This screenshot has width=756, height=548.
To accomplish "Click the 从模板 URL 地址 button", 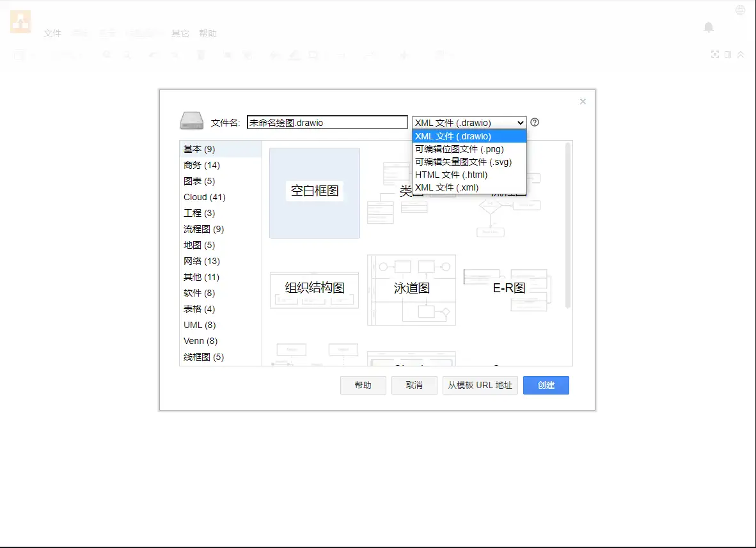I will coord(480,385).
